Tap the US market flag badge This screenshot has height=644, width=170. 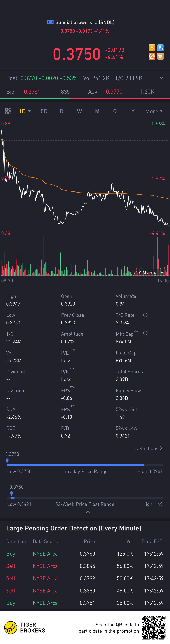tap(50, 22)
